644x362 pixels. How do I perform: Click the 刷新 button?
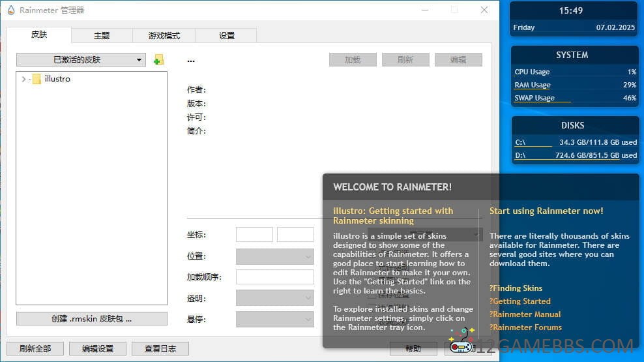405,59
